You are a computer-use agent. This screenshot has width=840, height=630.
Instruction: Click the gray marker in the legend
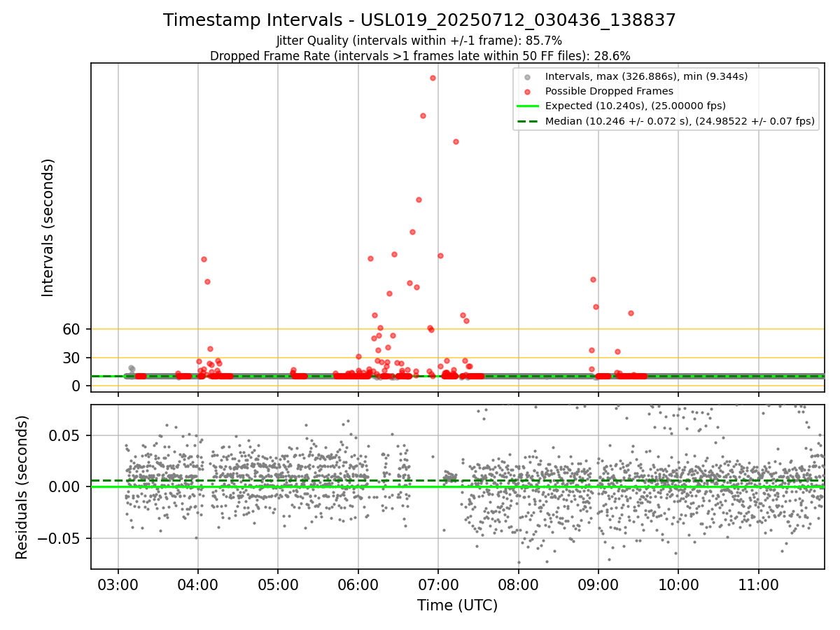[528, 77]
